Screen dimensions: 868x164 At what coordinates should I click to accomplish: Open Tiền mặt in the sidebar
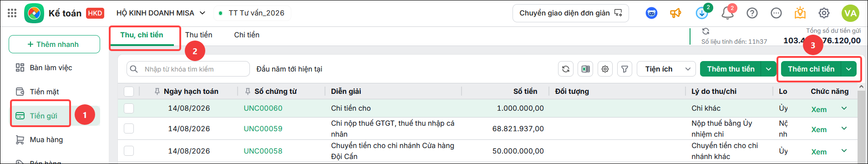click(x=44, y=92)
